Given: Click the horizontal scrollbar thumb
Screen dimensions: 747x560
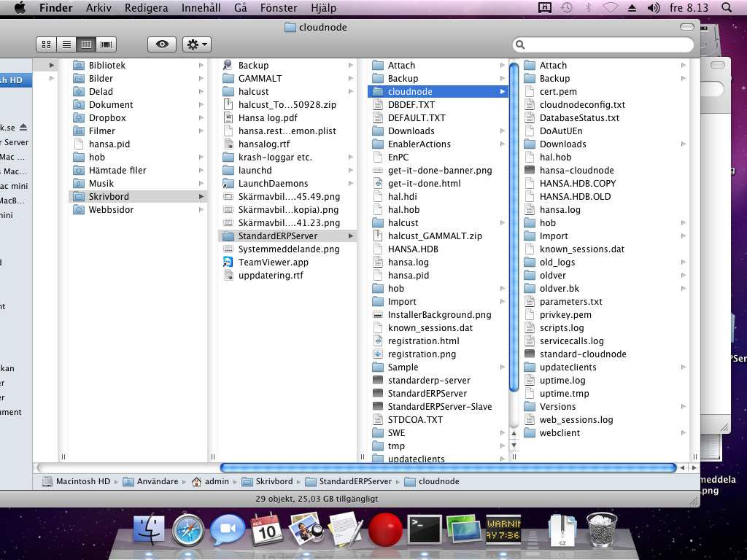Looking at the screenshot, I should pyautogui.click(x=449, y=467).
